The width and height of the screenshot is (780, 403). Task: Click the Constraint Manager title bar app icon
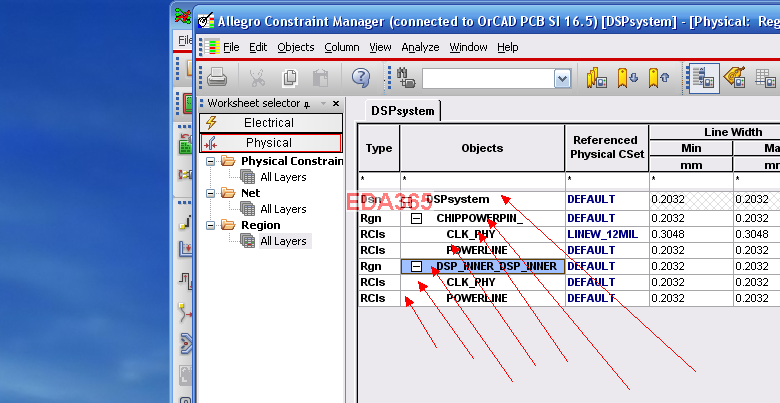[205, 21]
